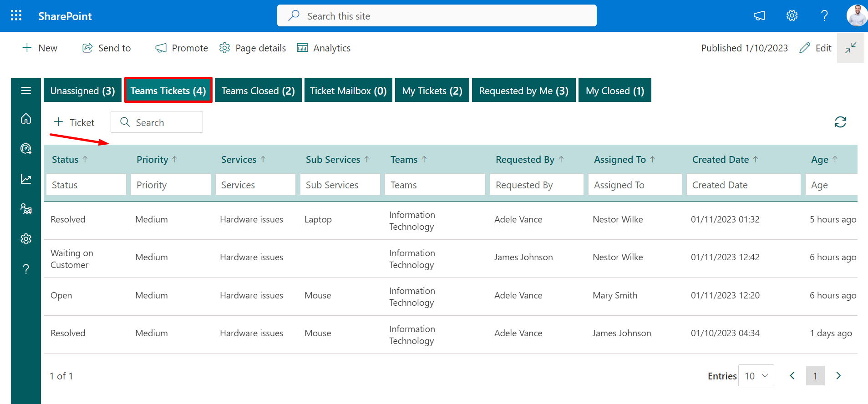The height and width of the screenshot is (404, 868).
Task: Open Page details
Action: [x=253, y=48]
